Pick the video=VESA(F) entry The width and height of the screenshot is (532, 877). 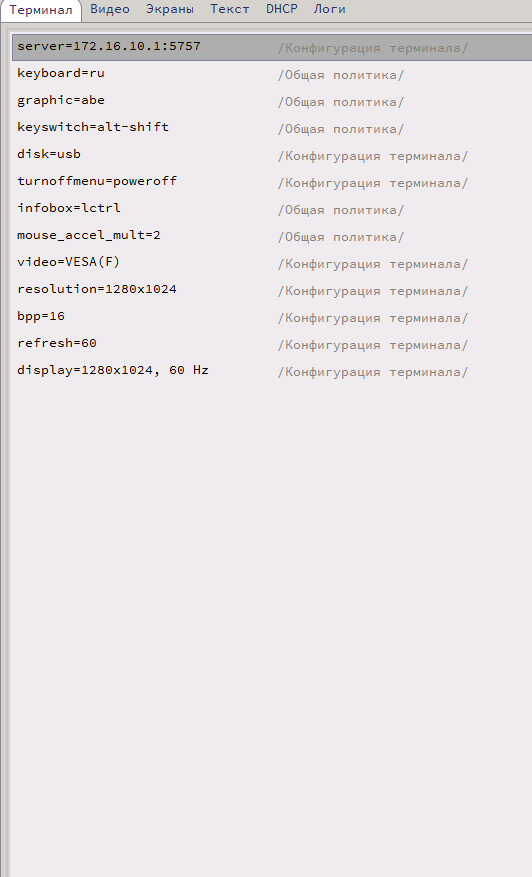tap(272, 263)
